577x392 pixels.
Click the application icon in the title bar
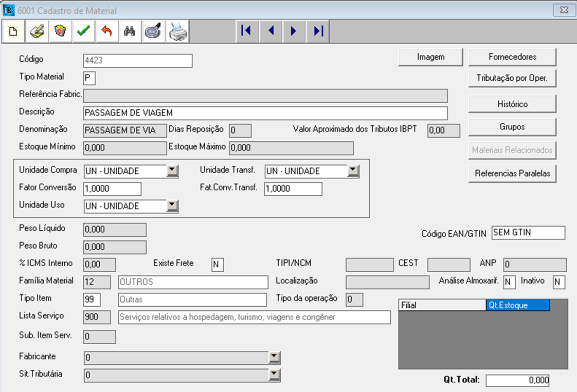click(8, 10)
